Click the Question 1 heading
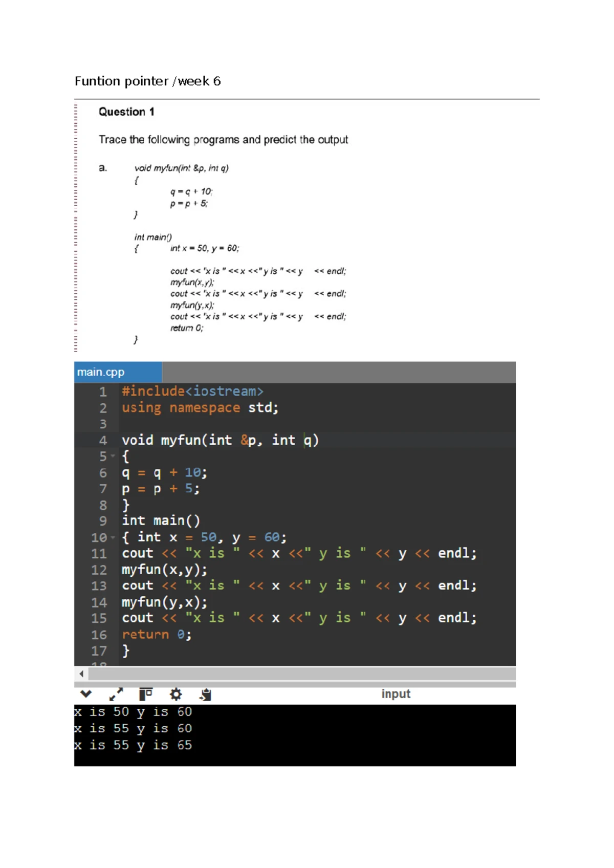Image resolution: width=614 pixels, height=868 pixels. (126, 112)
